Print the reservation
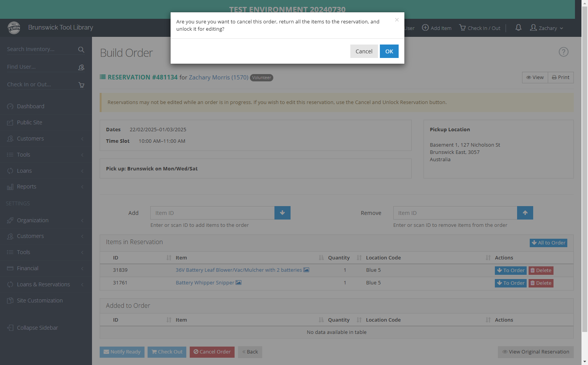The image size is (588, 365). (561, 78)
